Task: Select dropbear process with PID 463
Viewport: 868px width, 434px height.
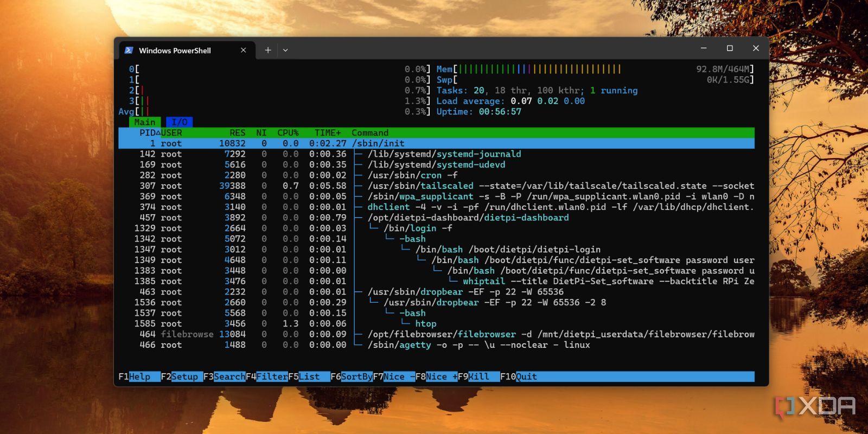Action: pos(436,292)
